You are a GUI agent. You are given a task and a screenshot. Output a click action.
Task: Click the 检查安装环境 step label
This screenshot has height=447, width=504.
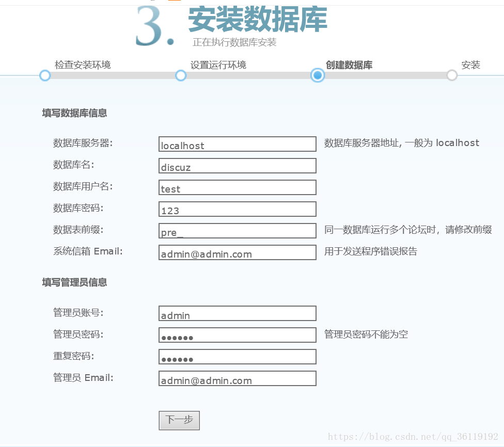click(x=83, y=65)
